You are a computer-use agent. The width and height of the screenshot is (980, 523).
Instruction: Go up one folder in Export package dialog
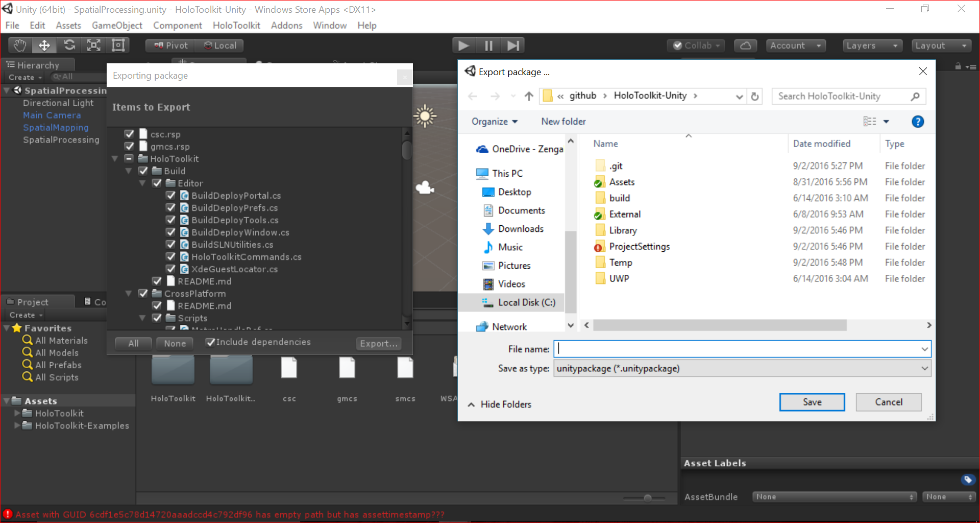coord(529,96)
